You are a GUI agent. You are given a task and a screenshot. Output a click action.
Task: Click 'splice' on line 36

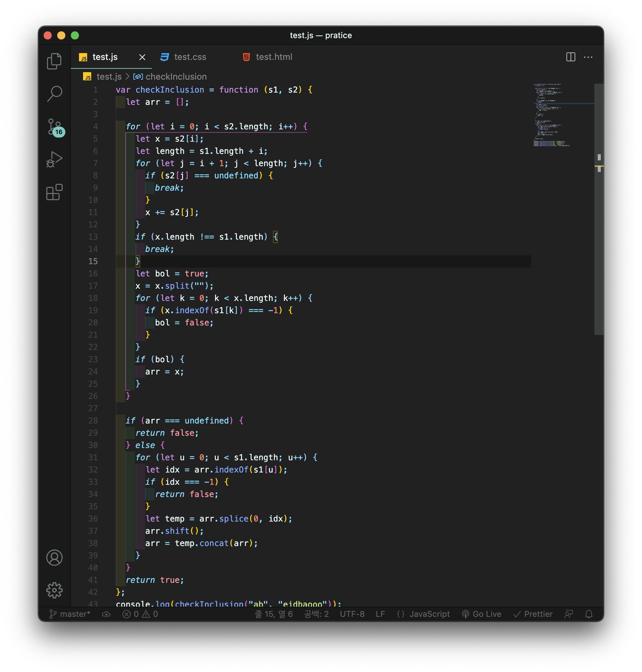pyautogui.click(x=234, y=518)
